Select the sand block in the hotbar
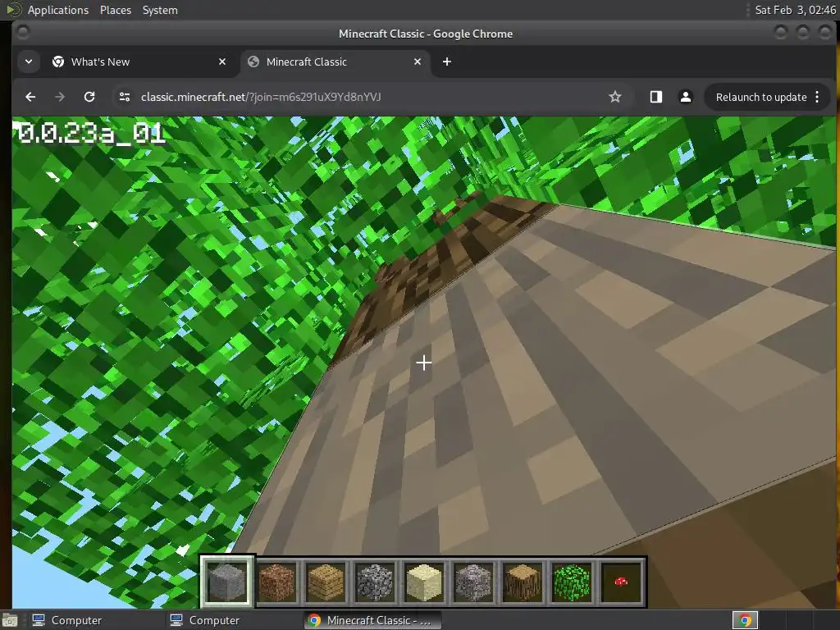The image size is (840, 630). pyautogui.click(x=424, y=582)
